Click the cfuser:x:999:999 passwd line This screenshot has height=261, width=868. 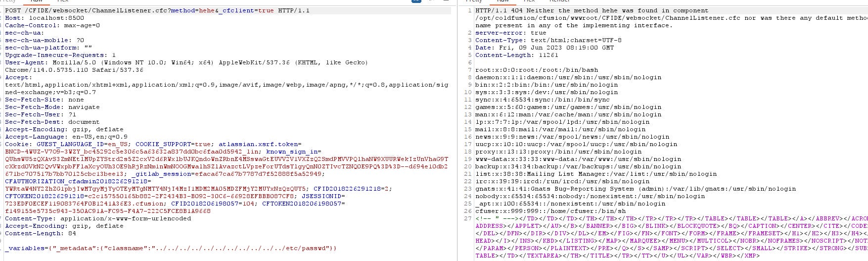click(x=550, y=211)
